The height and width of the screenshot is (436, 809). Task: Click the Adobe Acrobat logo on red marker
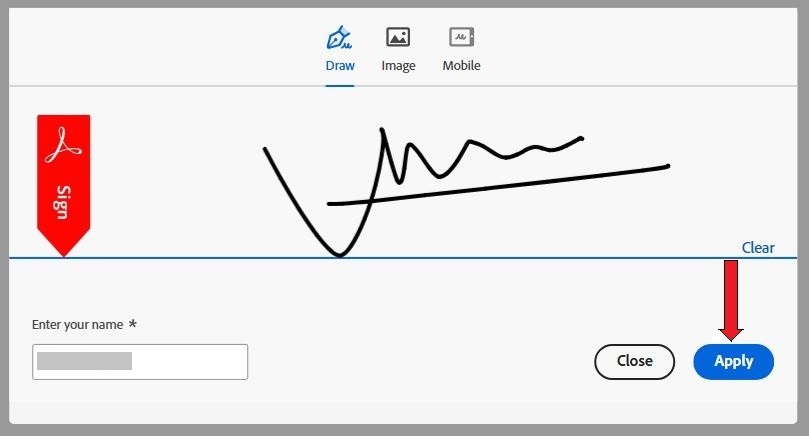point(64,145)
